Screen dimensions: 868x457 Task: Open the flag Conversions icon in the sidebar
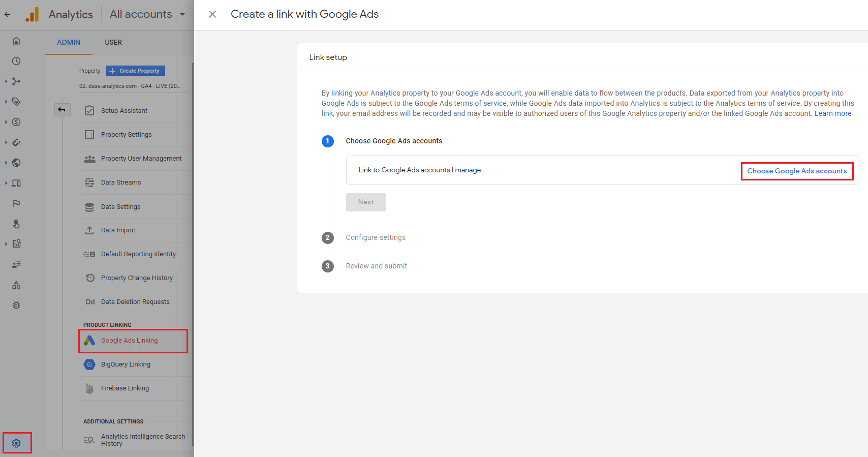[x=16, y=203]
